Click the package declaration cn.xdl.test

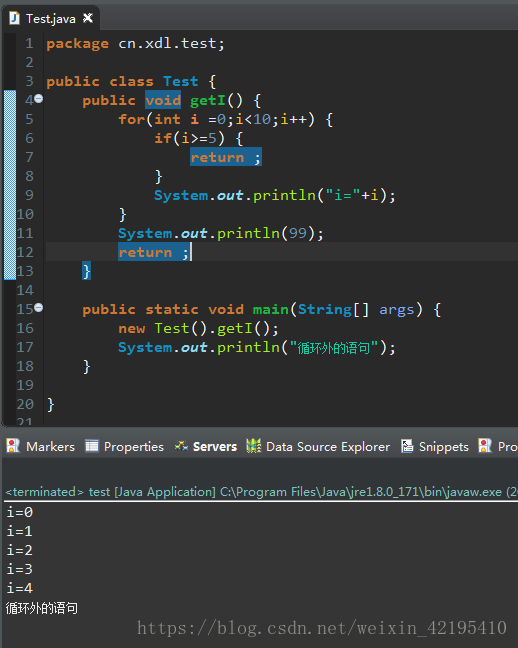click(x=172, y=43)
